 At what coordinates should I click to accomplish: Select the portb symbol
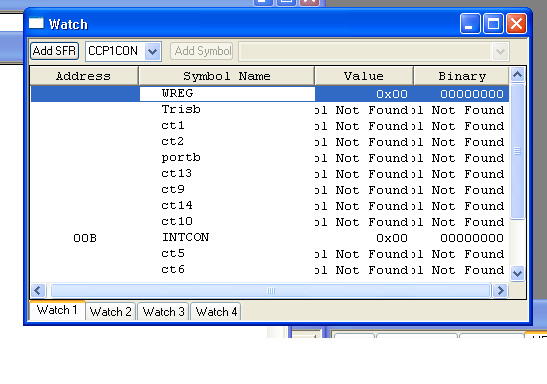click(181, 158)
